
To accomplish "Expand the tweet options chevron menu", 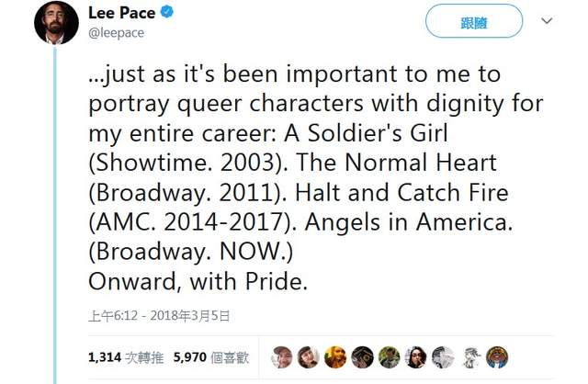I will click(548, 20).
